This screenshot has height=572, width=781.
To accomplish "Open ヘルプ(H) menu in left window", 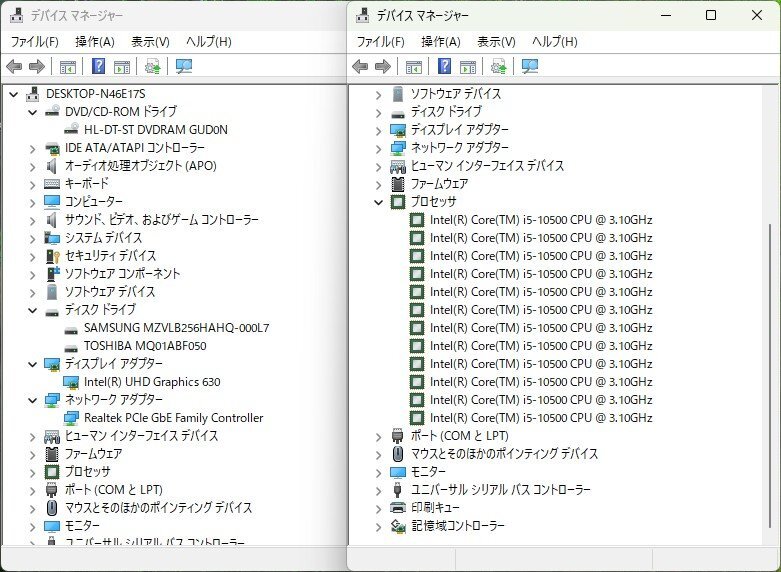I will click(x=208, y=41).
